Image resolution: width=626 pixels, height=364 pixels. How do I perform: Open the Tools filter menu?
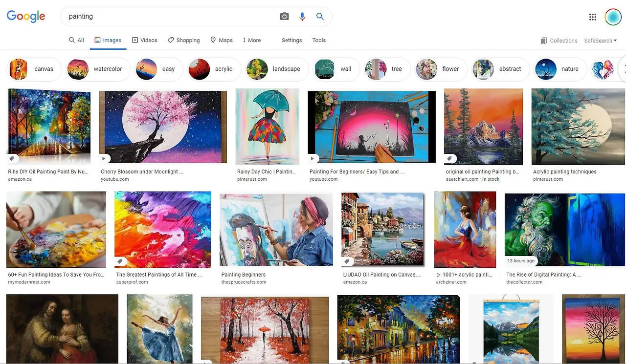coord(319,40)
